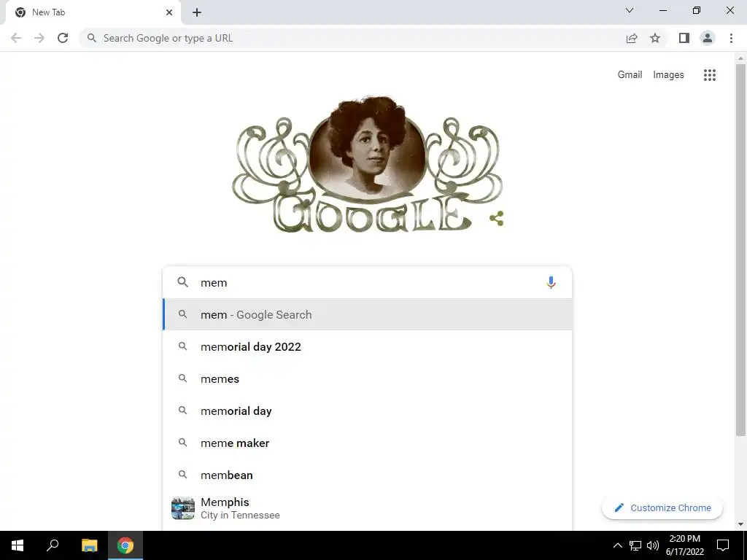The height and width of the screenshot is (560, 747).
Task: Click Customize Chrome button
Action: pos(662,507)
